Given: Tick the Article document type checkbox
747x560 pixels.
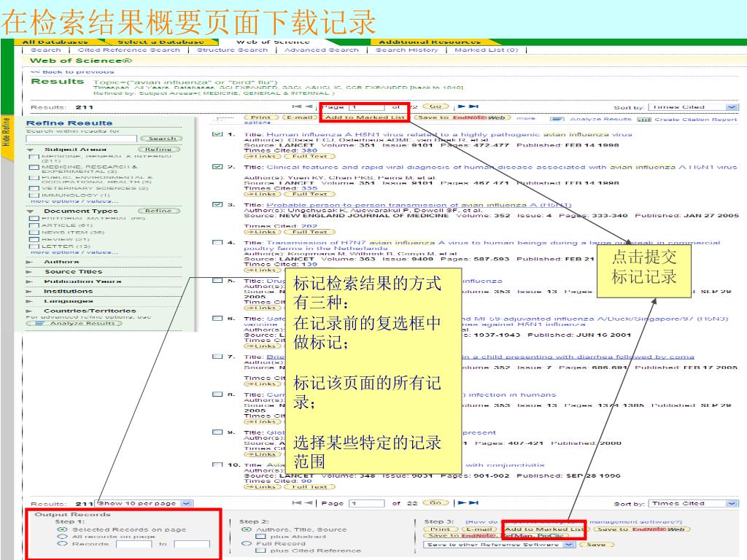Looking at the screenshot, I should pyautogui.click(x=34, y=225).
